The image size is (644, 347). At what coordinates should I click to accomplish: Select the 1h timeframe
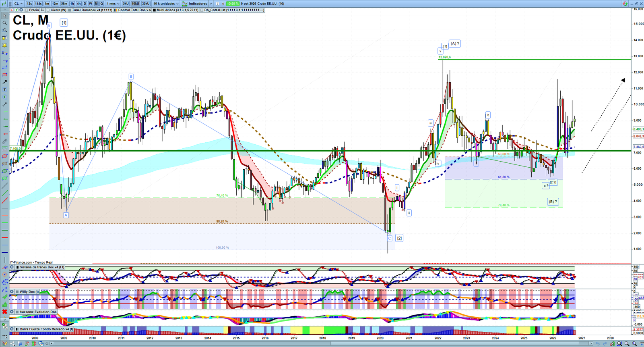(72, 4)
